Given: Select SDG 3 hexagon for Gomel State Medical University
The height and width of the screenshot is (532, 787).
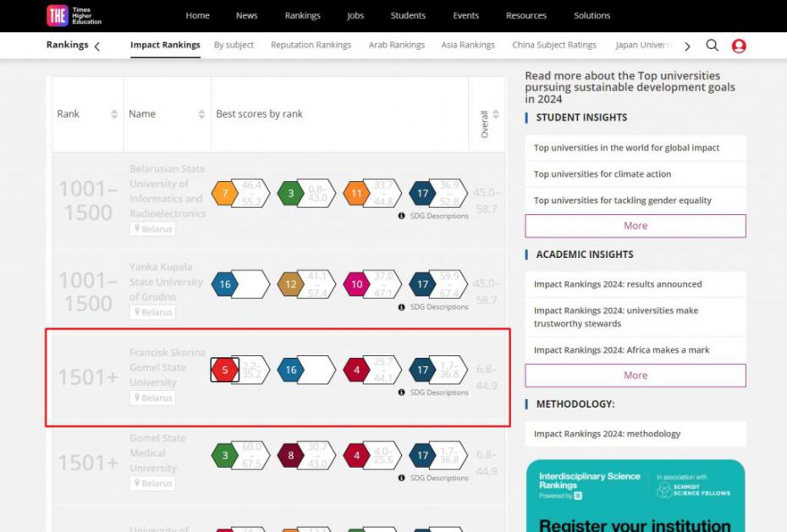Looking at the screenshot, I should pyautogui.click(x=225, y=455).
